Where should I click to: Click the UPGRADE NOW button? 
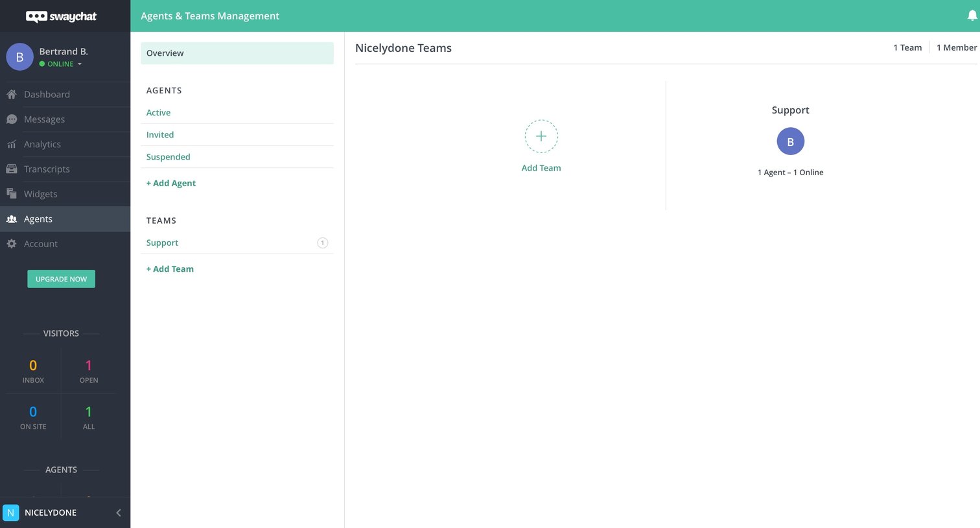point(61,279)
